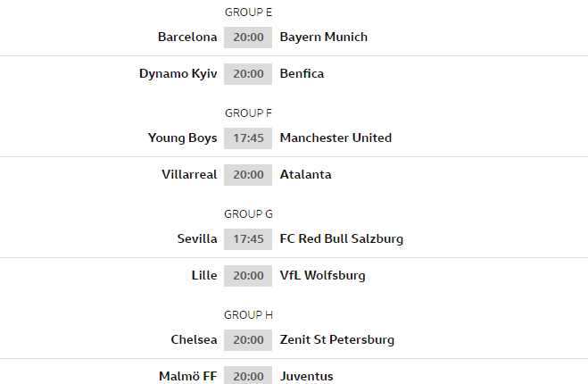588x384 pixels.
Task: Select the 17:45 Young Boys kickoff time
Action: click(x=248, y=138)
